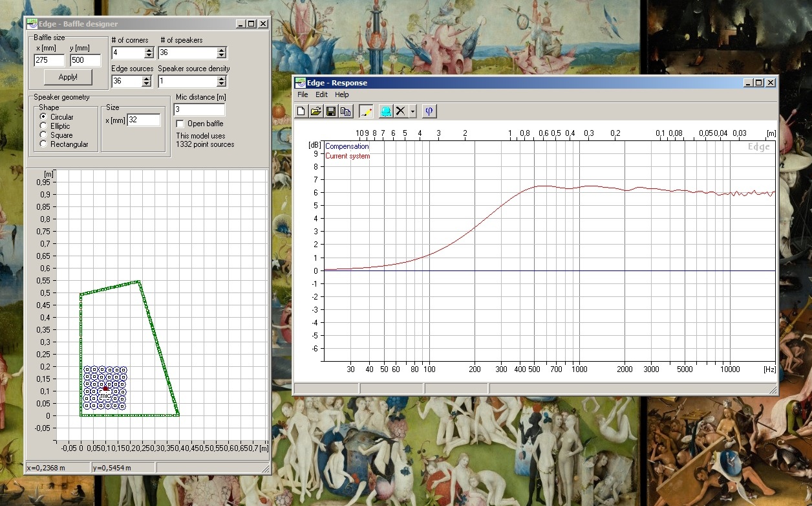This screenshot has height=506, width=812.
Task: Save using the floppy disk icon
Action: coord(331,111)
